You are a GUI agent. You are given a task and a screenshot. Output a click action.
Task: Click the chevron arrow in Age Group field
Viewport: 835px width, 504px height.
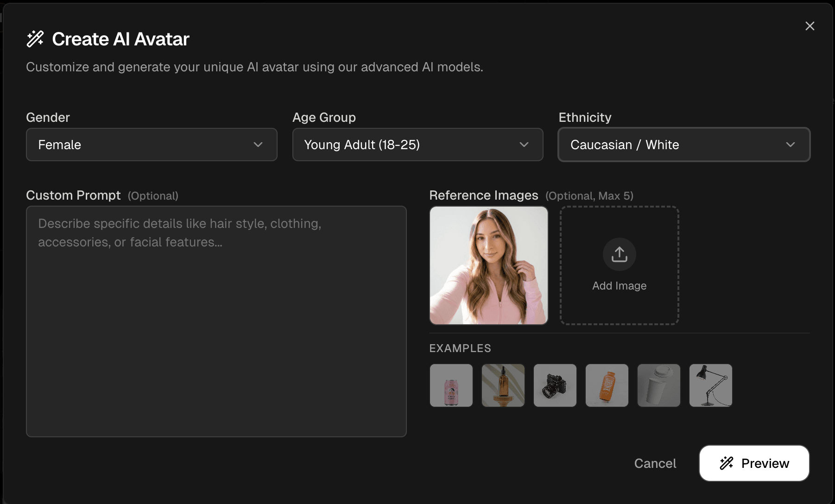point(524,145)
